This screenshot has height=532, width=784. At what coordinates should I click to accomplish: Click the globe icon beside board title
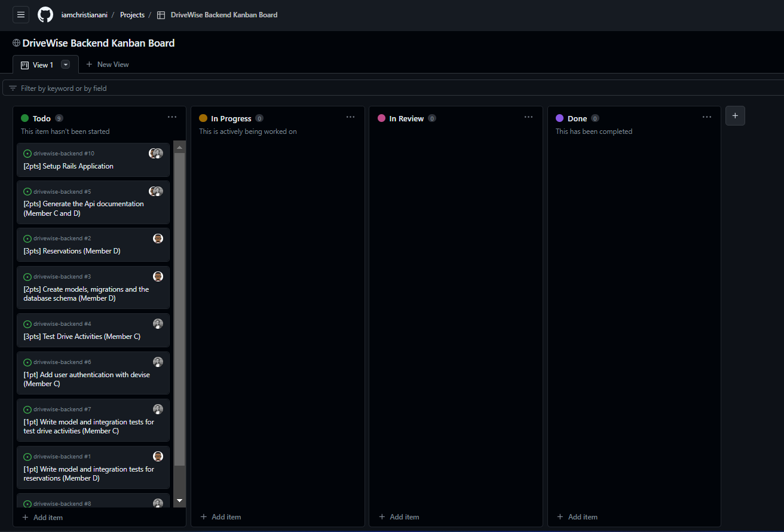coord(16,43)
